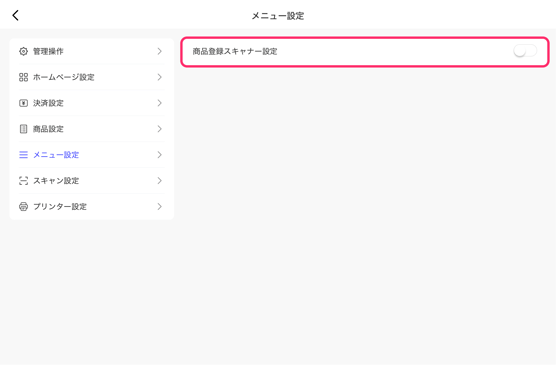This screenshot has height=369, width=556.
Task: Expand ホームページ設定 via its chevron arrow
Action: (x=160, y=77)
